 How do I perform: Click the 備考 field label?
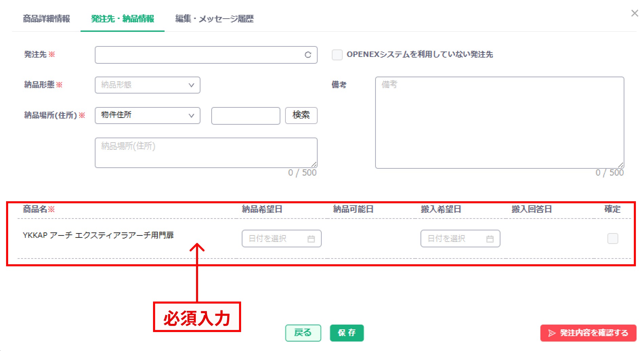pos(339,85)
